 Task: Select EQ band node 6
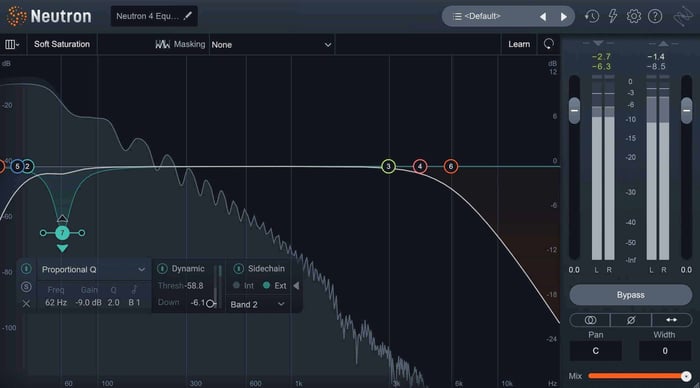point(451,167)
